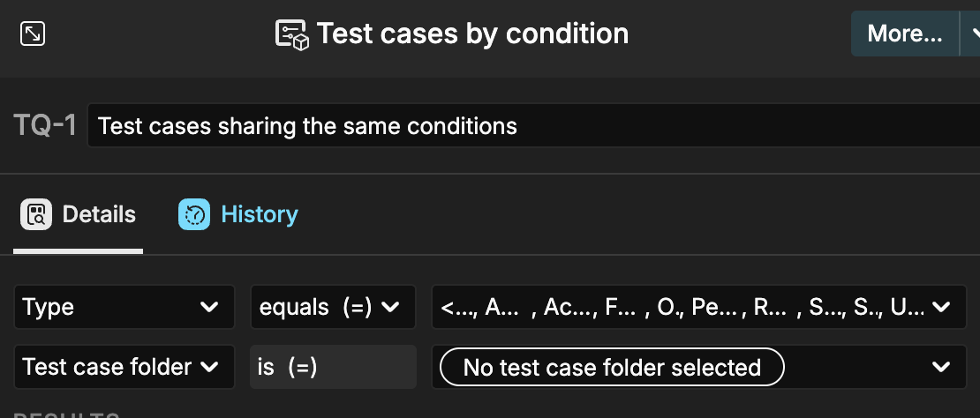980x418 pixels.
Task: Open the Test case folder field dropdown
Action: coord(124,367)
